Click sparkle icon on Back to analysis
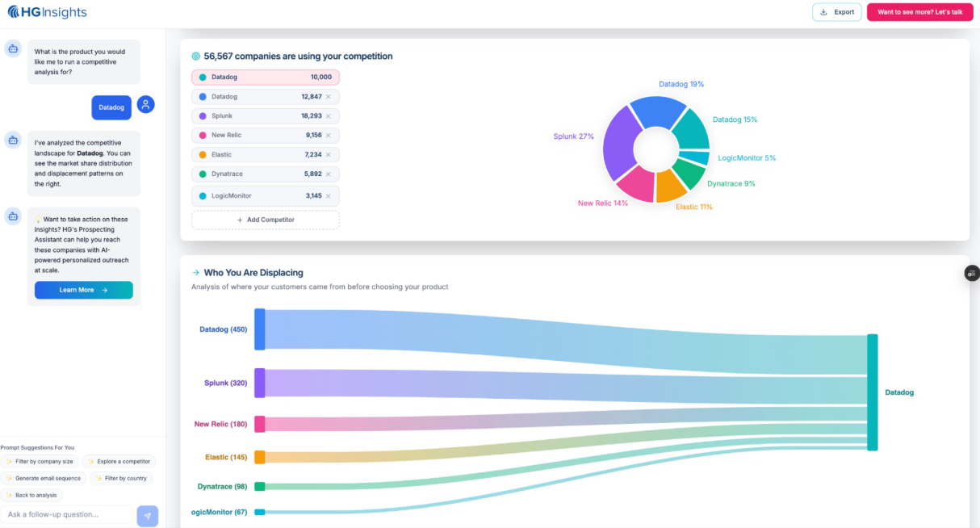Image resolution: width=980 pixels, height=528 pixels. [9, 495]
